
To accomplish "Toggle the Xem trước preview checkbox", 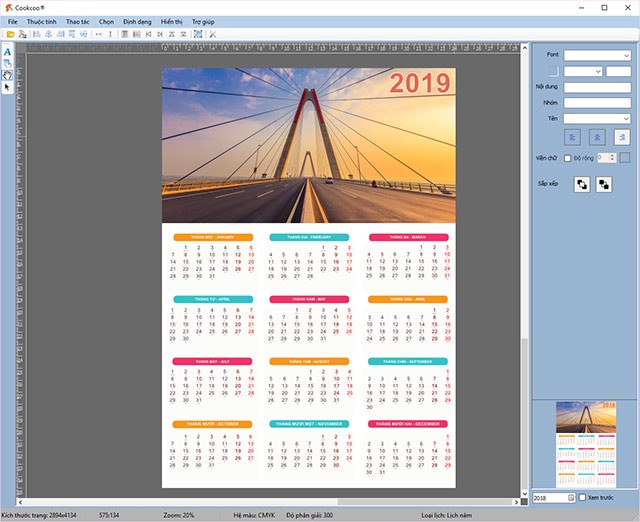I will coord(583,497).
